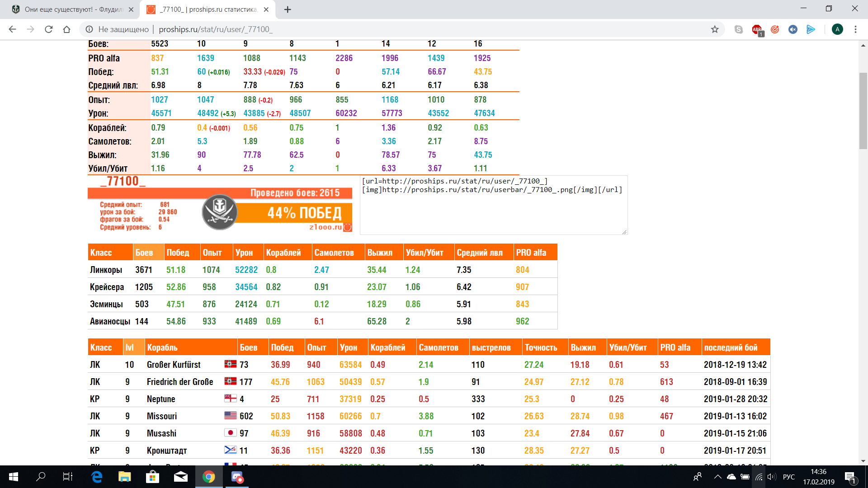Viewport: 868px width, 488px height.
Task: Open the Skype extension icon
Action: [x=739, y=29]
